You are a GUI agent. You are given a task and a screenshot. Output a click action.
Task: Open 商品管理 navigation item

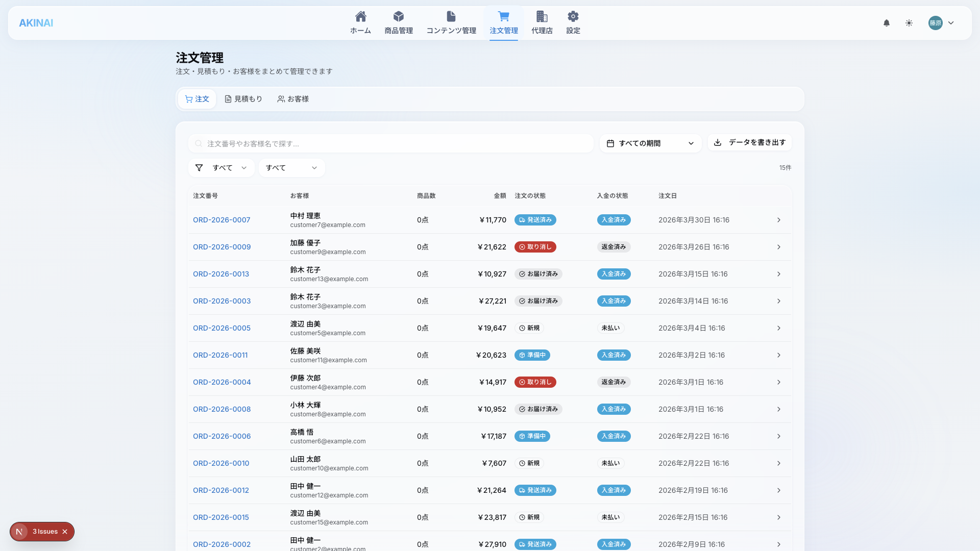(399, 23)
